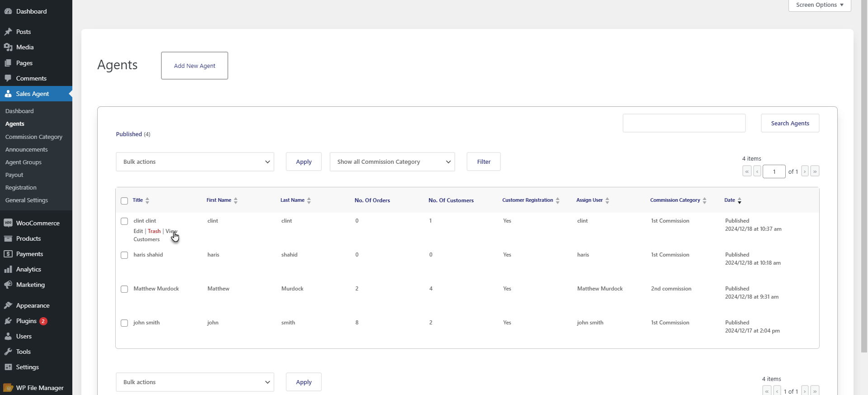The height and width of the screenshot is (395, 868).
Task: Click the page vertical scrollbar
Action: tap(864, 176)
